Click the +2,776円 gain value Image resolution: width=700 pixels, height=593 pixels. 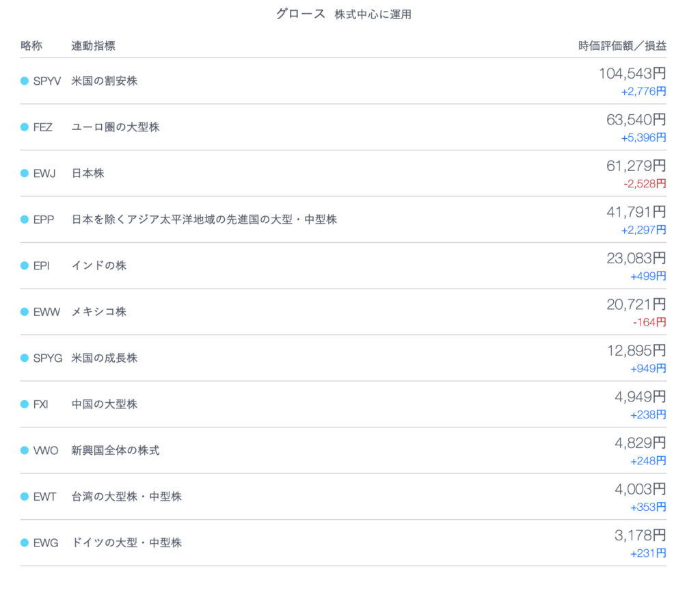point(644,92)
